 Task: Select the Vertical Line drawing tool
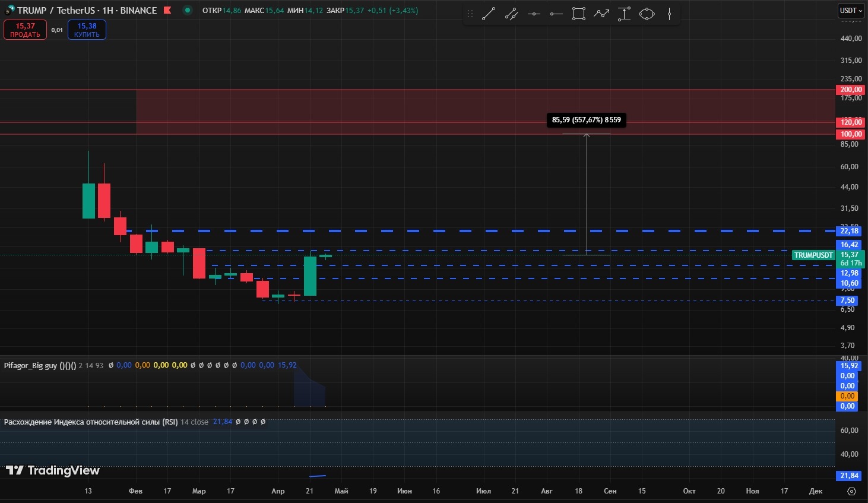(669, 14)
